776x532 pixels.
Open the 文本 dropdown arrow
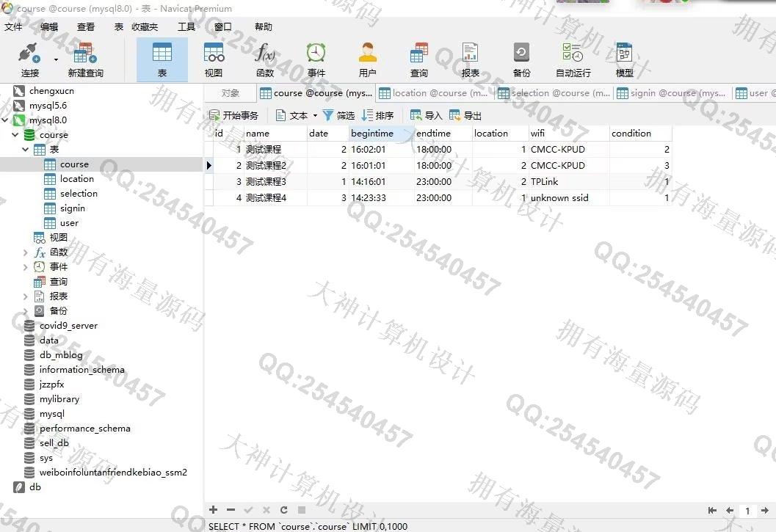[315, 116]
